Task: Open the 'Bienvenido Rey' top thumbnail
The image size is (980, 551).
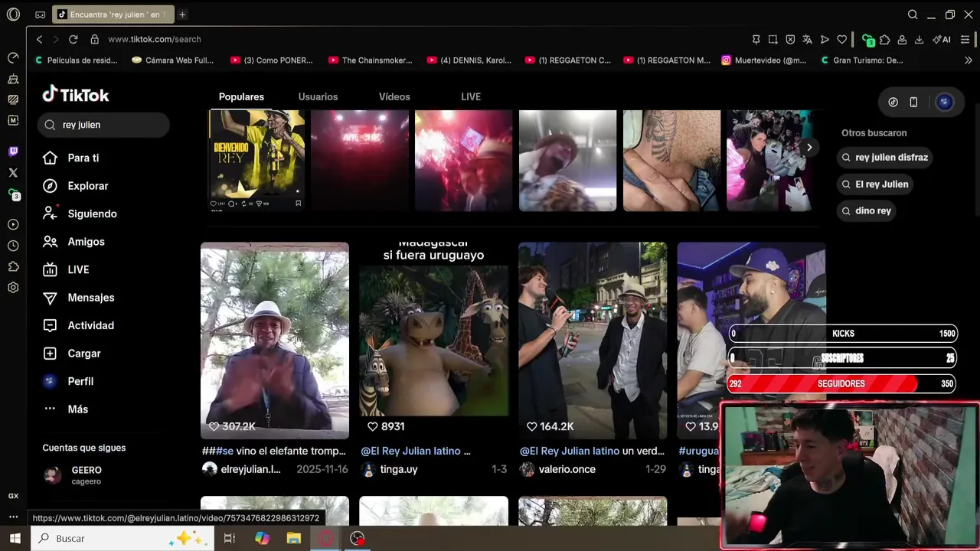Action: pos(257,160)
